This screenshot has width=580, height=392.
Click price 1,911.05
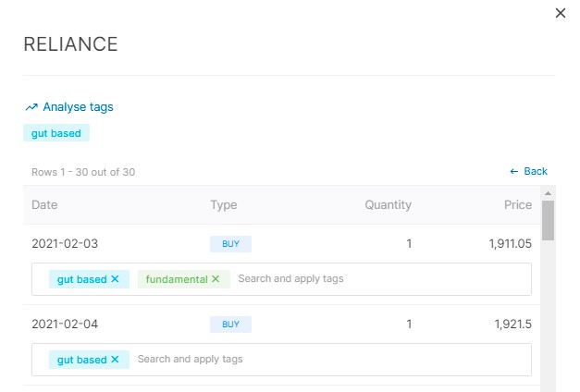tap(510, 244)
